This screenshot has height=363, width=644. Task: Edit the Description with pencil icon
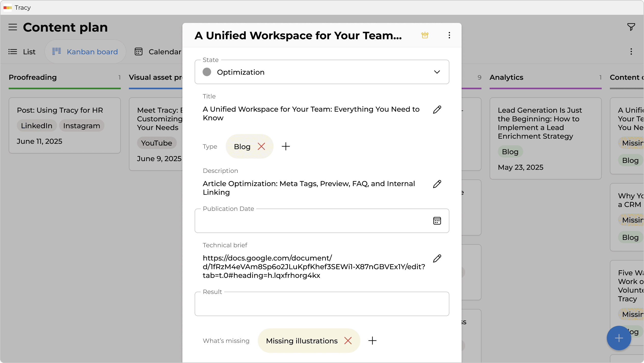[437, 184]
